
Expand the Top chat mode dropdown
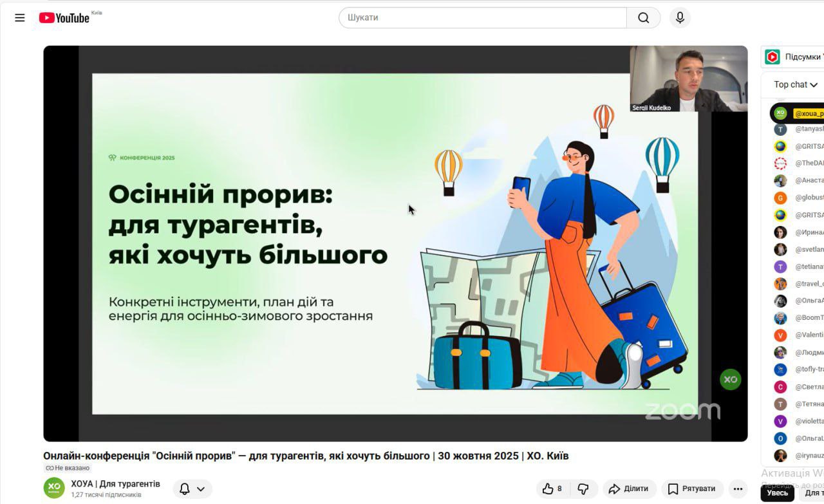point(796,84)
